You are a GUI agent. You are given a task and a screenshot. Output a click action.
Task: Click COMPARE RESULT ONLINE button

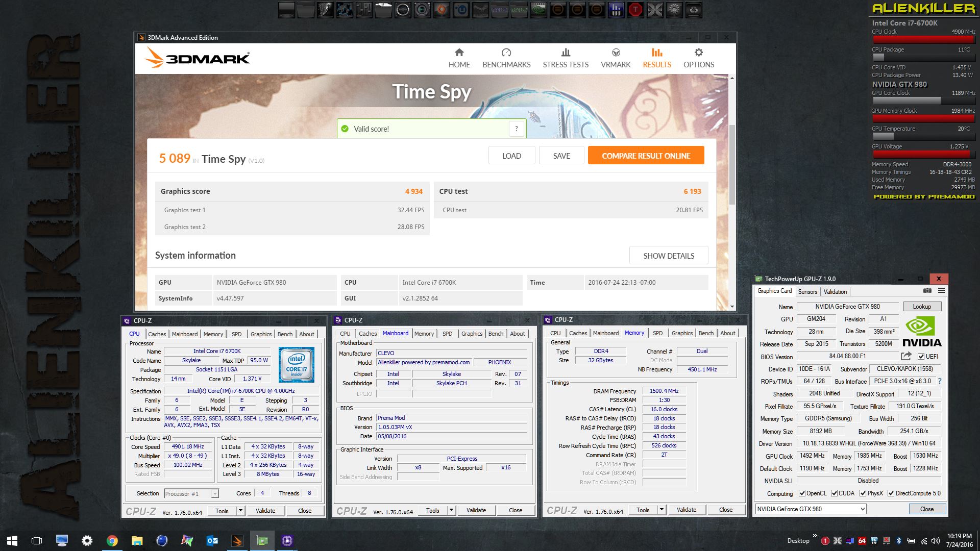(x=646, y=156)
